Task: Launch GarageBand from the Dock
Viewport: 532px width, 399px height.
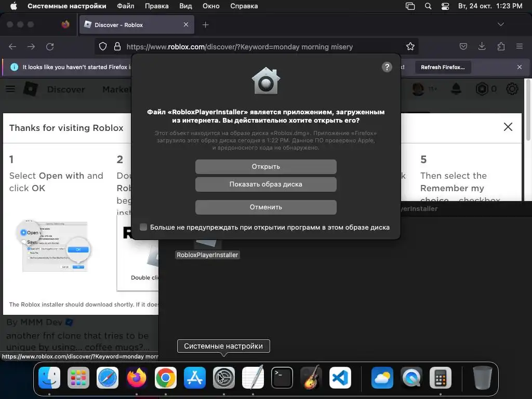Action: pyautogui.click(x=311, y=378)
